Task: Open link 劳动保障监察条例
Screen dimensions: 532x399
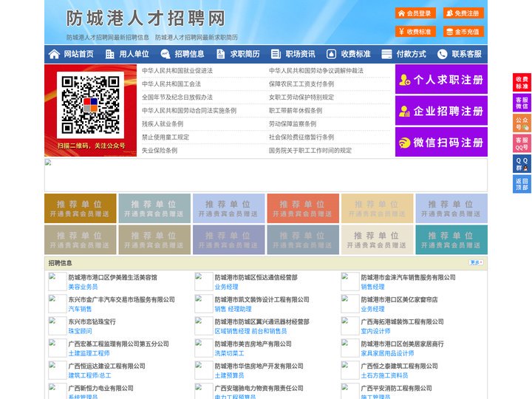Action: (x=293, y=124)
